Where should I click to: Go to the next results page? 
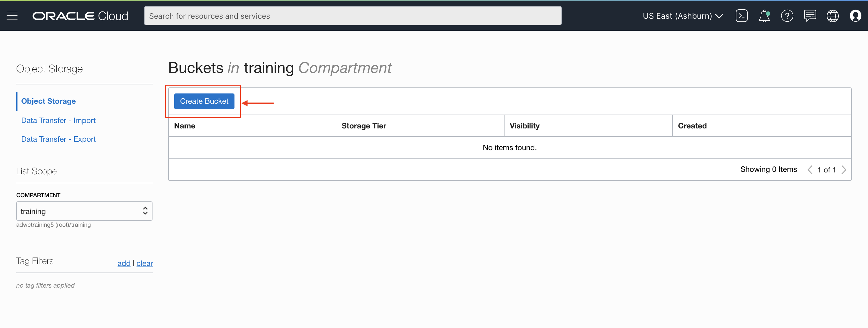(844, 169)
